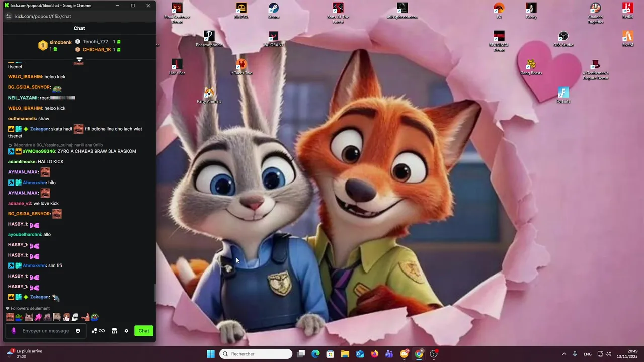Click the purple microphone icon in message box
The height and width of the screenshot is (362, 644).
click(14, 331)
